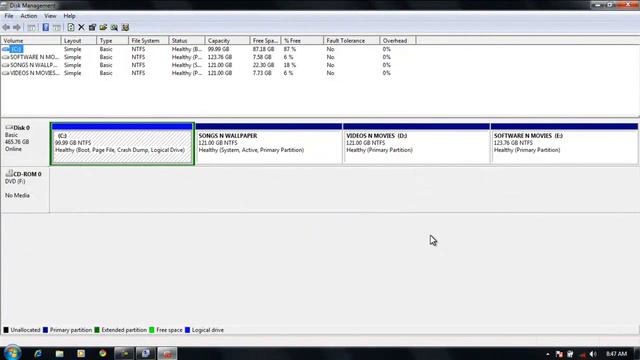This screenshot has height=360, width=640.
Task: Sort by the Overhead column header
Action: (x=398, y=41)
